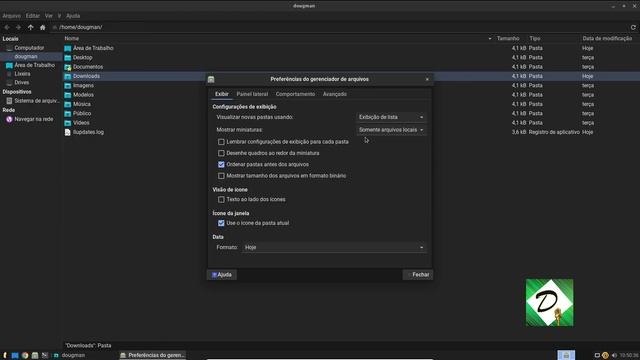Screen dimensions: 640x360
Task: Select the Documentos folder icon
Action: click(x=68, y=67)
